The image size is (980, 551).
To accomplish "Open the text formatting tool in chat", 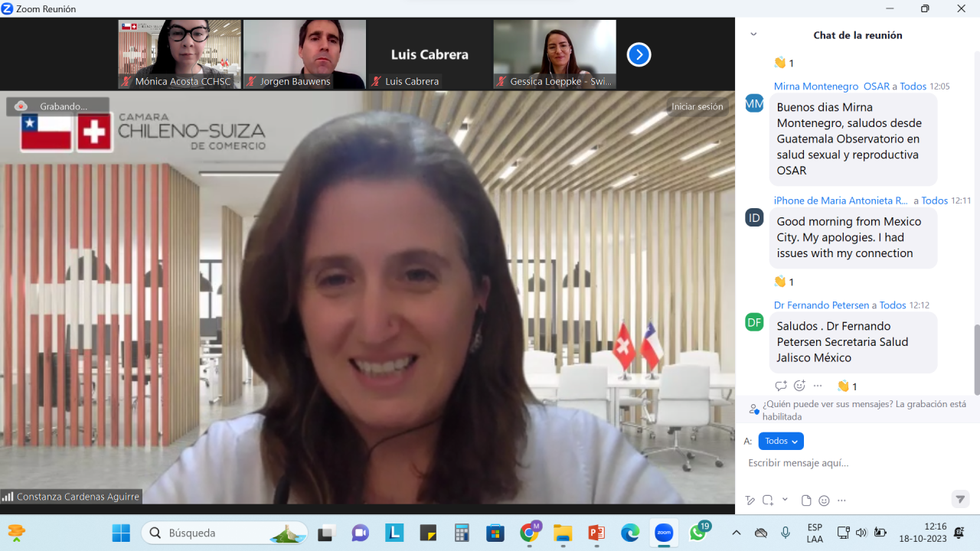I will click(x=750, y=500).
